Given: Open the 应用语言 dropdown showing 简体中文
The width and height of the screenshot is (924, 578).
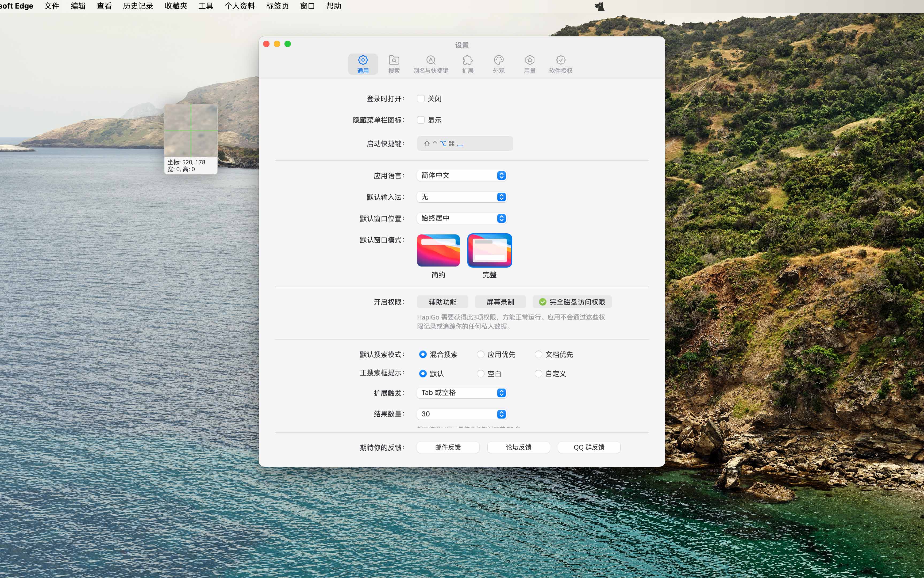Looking at the screenshot, I should [x=462, y=176].
